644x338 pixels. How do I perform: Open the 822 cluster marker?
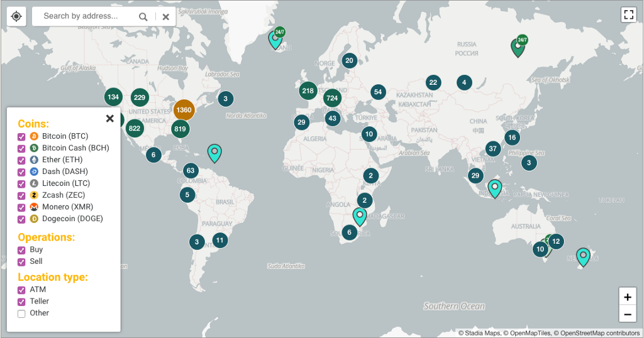(x=135, y=128)
